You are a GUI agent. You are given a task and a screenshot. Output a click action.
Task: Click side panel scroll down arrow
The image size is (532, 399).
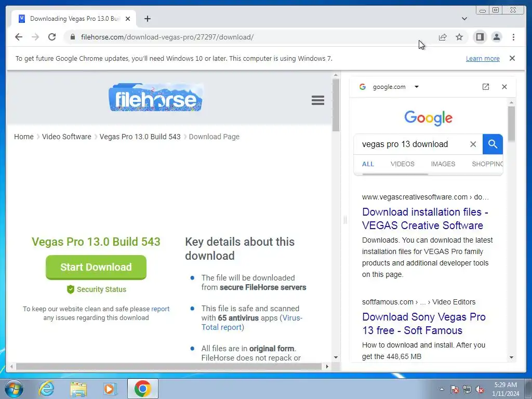[x=511, y=357]
